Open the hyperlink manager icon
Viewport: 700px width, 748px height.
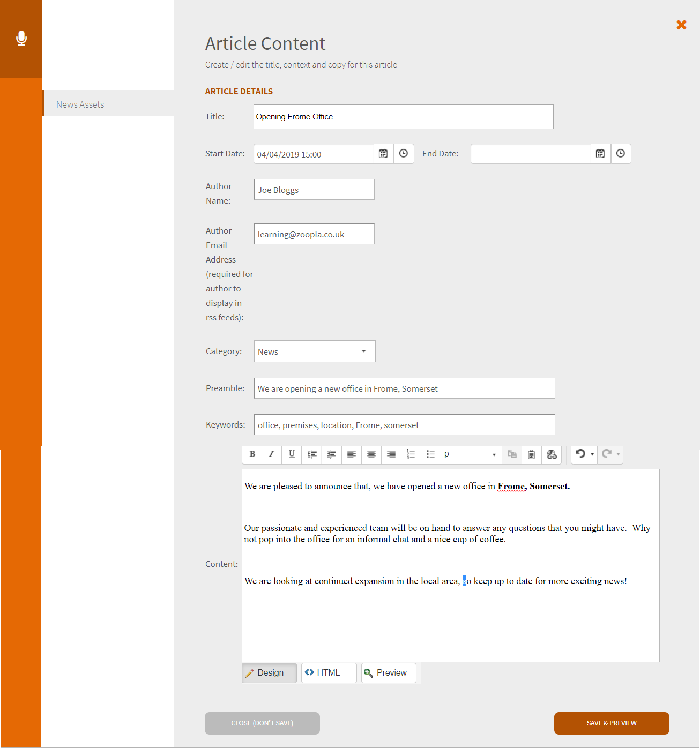coord(552,454)
